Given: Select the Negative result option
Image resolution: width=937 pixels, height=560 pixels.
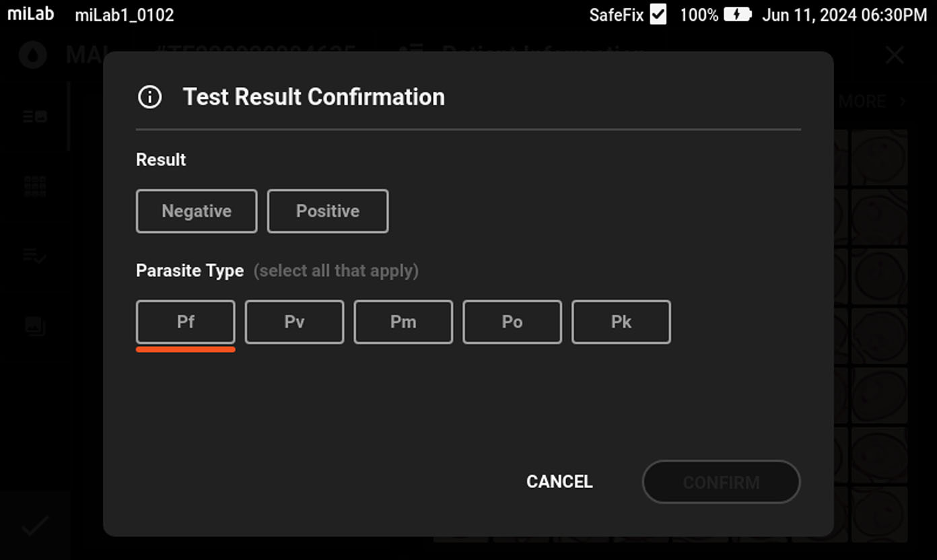Looking at the screenshot, I should coord(197,211).
